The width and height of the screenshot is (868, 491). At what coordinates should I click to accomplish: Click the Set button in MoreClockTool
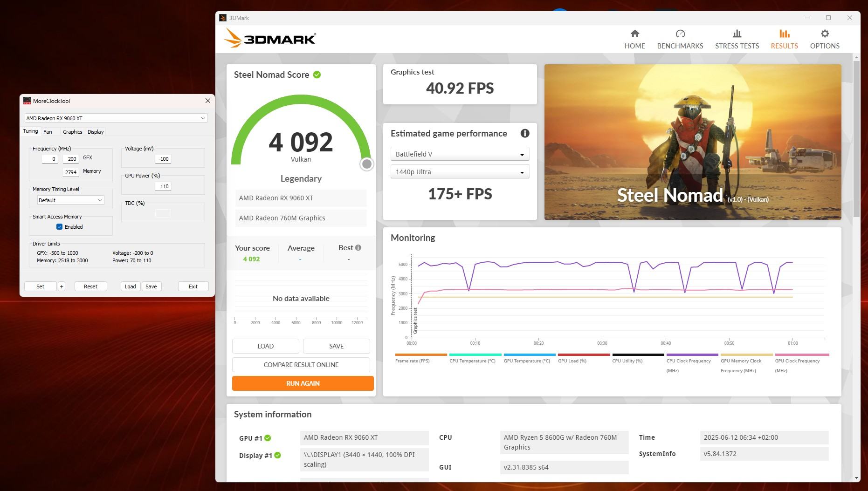41,286
